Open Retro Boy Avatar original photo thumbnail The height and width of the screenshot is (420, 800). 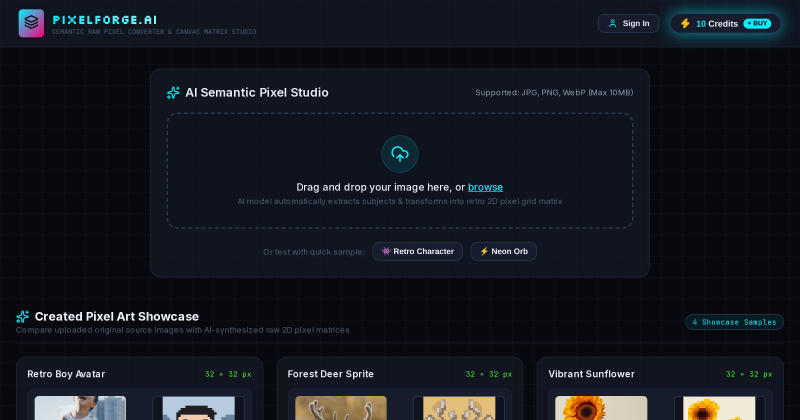80,408
